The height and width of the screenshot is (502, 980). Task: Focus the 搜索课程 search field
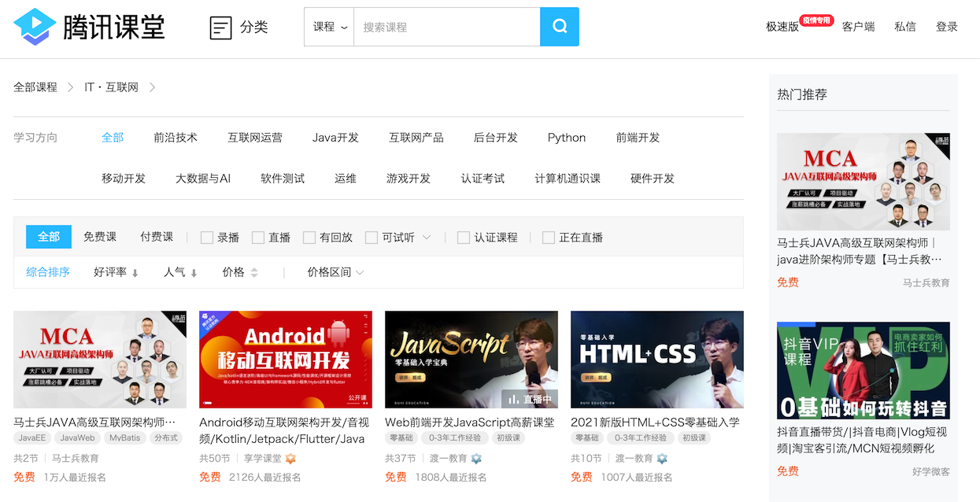pos(447,27)
